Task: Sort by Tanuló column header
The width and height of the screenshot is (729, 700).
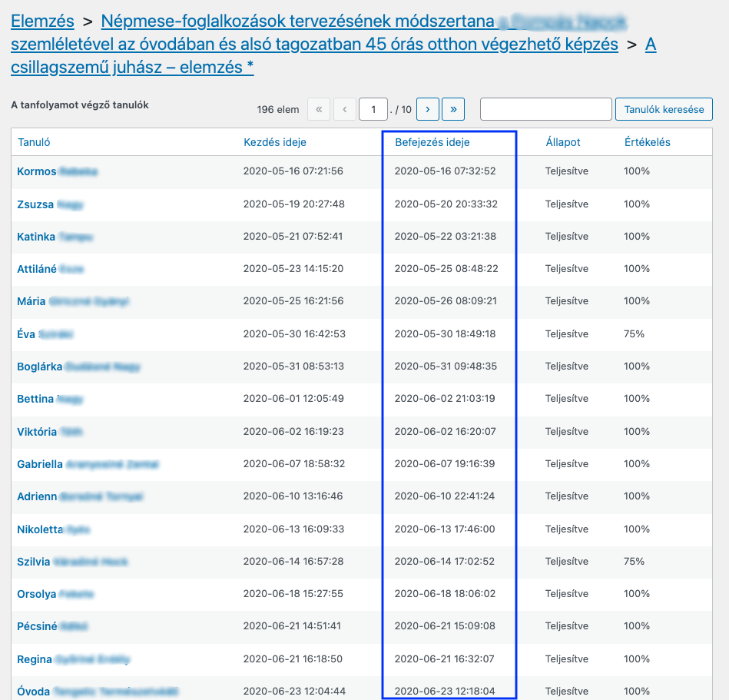Action: 34,142
